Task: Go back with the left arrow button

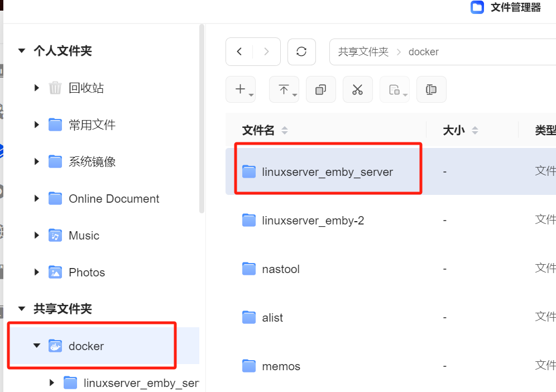Action: point(239,52)
